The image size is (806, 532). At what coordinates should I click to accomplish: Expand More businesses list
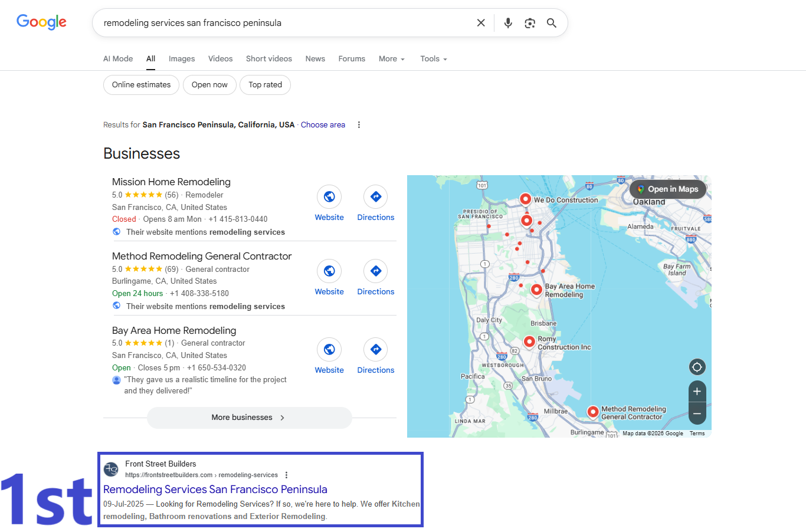(249, 418)
